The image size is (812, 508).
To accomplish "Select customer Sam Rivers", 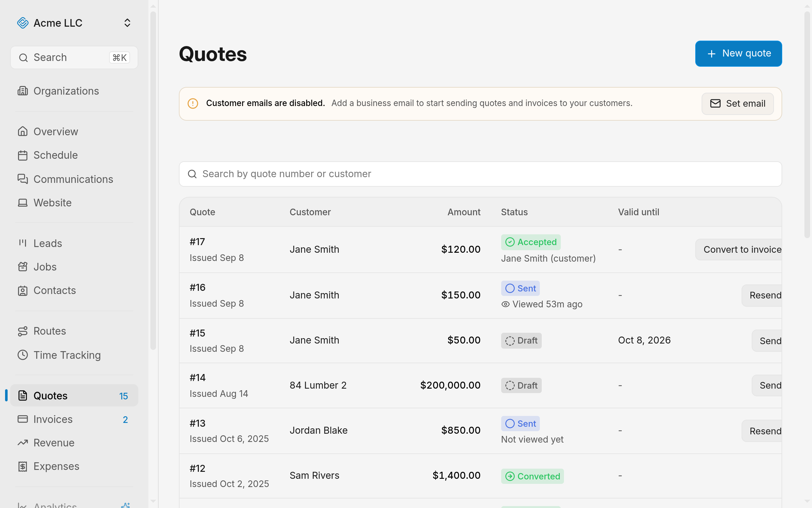I will (314, 475).
